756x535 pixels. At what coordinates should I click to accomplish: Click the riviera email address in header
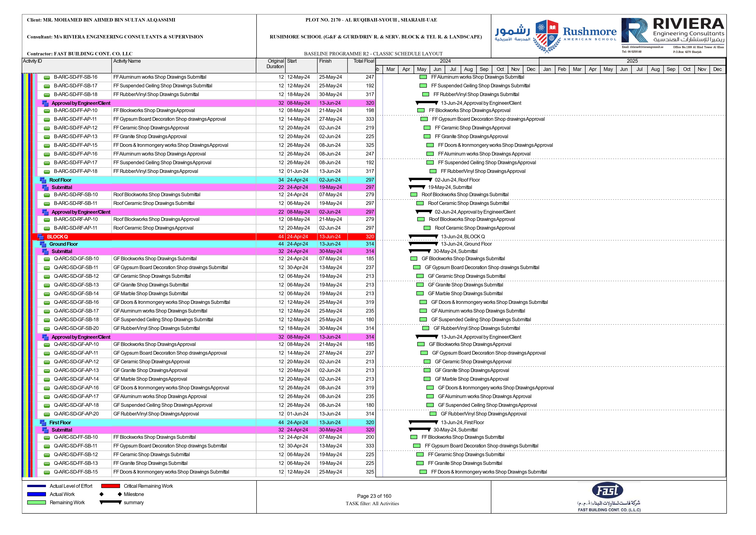642,47
